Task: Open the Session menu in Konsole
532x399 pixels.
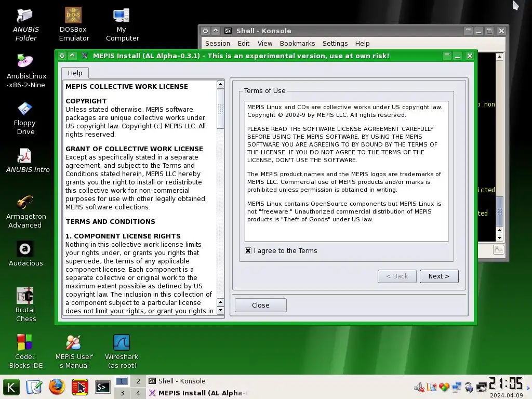Action: (218, 44)
